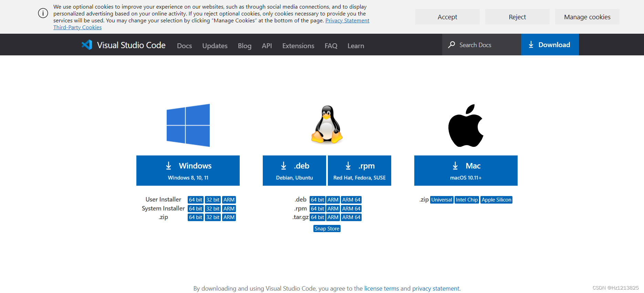Click the cookie notice info icon
This screenshot has width=644, height=293.
click(43, 13)
